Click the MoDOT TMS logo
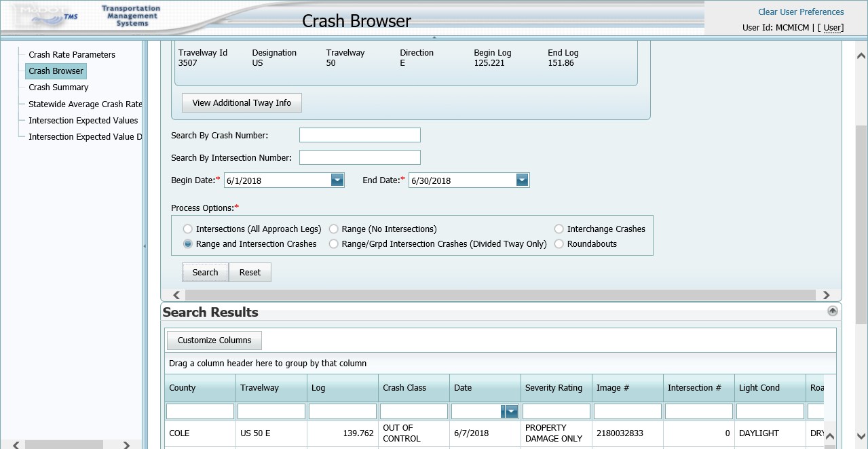This screenshot has width=868, height=449. tap(48, 17)
